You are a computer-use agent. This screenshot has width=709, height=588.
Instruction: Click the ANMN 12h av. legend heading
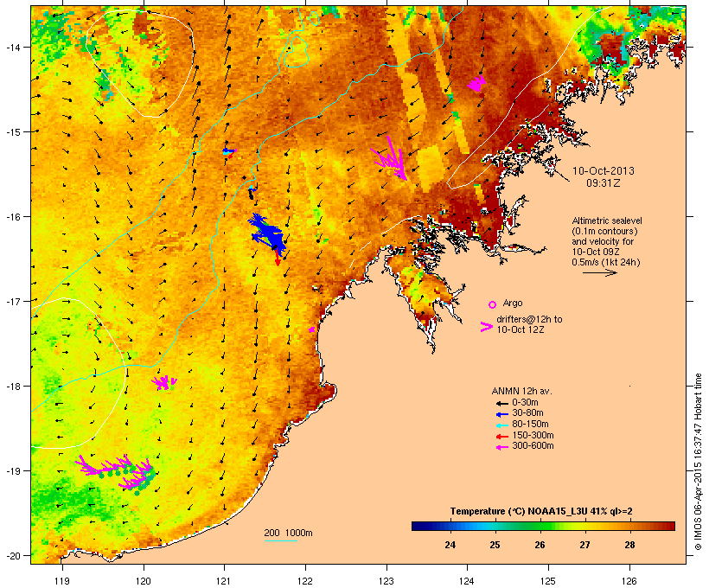tap(521, 391)
